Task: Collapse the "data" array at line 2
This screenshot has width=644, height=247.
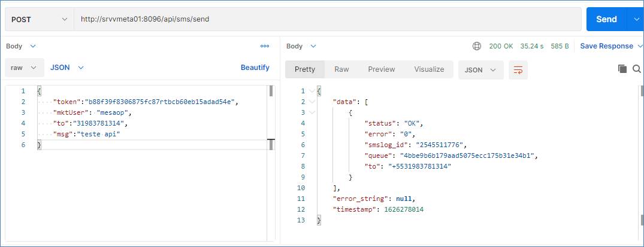Action: point(312,102)
